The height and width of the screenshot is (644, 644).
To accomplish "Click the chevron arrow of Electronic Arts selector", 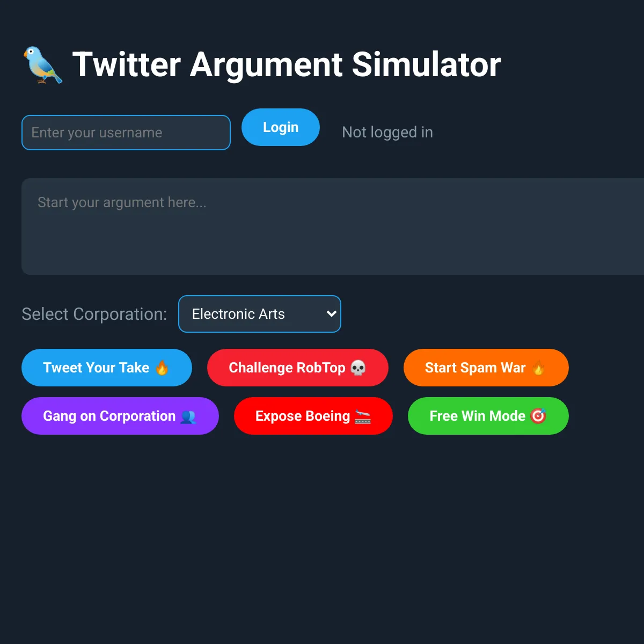I will pyautogui.click(x=331, y=314).
